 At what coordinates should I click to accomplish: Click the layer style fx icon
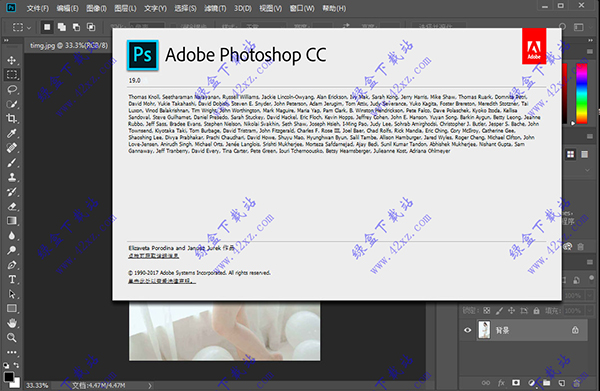(501, 383)
